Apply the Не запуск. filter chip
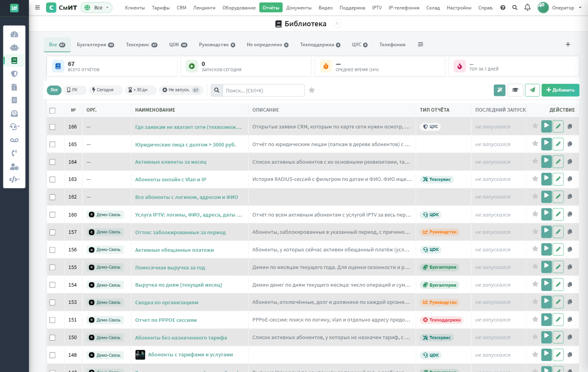Screen dimensions: 588x372 point(181,90)
